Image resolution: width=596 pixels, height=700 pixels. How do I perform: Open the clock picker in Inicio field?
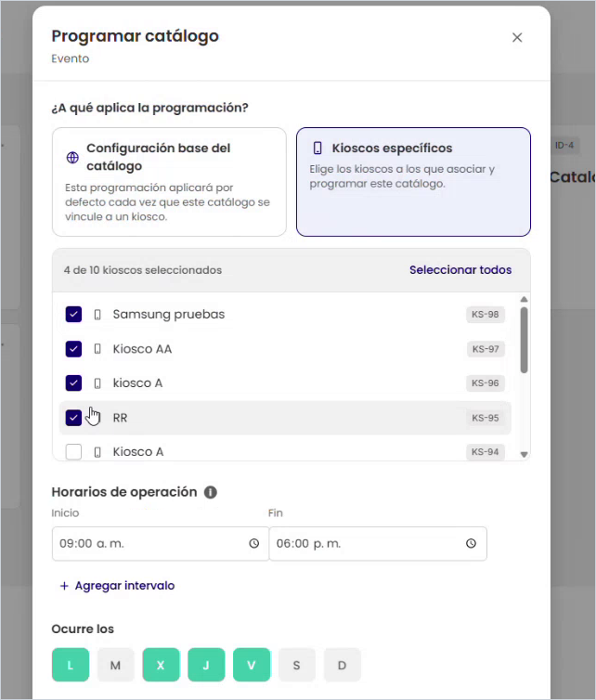pyautogui.click(x=254, y=543)
